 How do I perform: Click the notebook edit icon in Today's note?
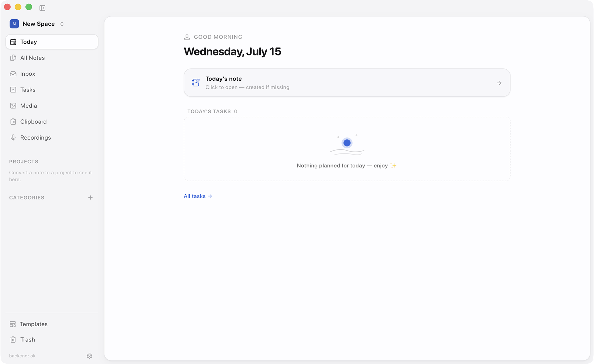point(196,83)
